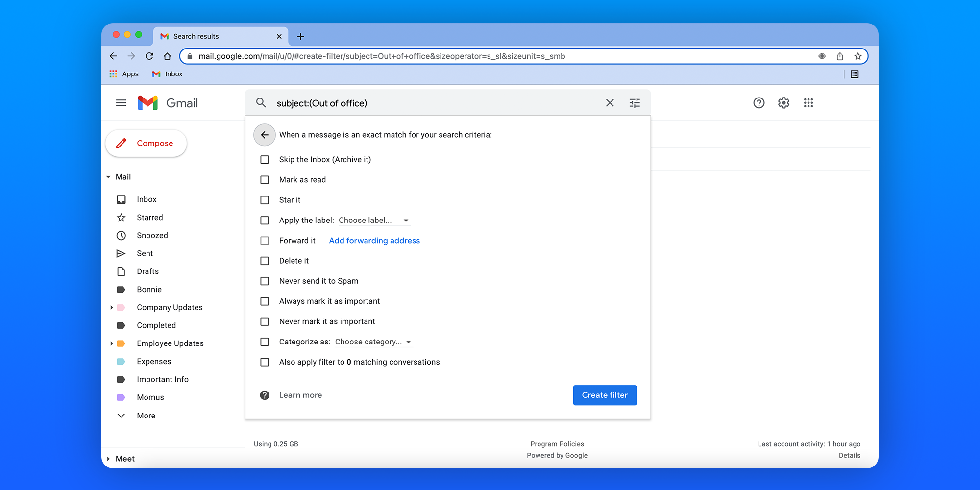Screen dimensions: 980x490
Task: Open Starred folder
Action: 149,218
